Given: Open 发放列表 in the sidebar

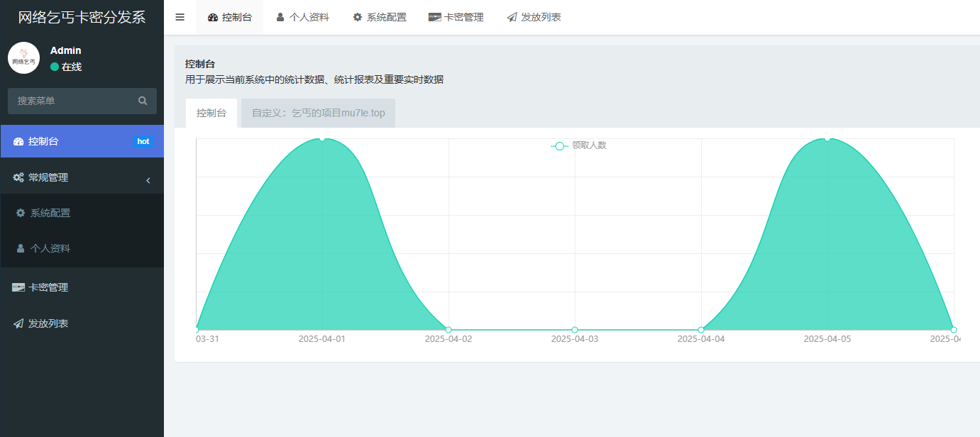Looking at the screenshot, I should 48,323.
